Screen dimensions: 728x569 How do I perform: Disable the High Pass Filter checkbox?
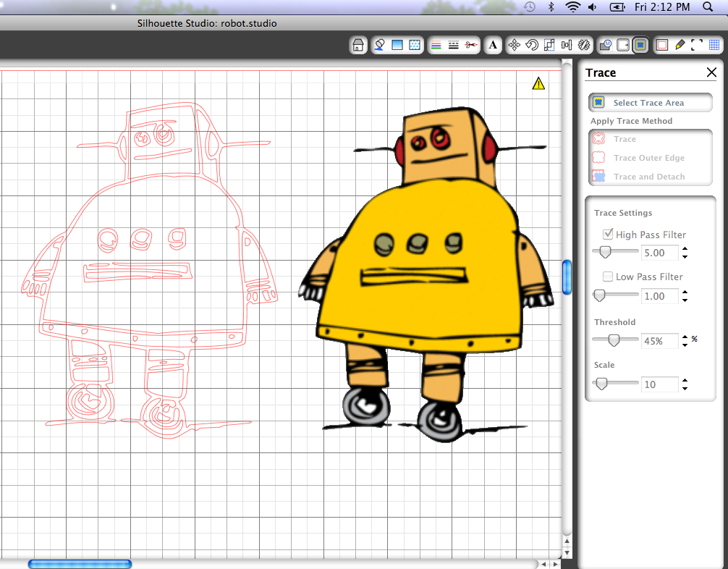point(608,234)
